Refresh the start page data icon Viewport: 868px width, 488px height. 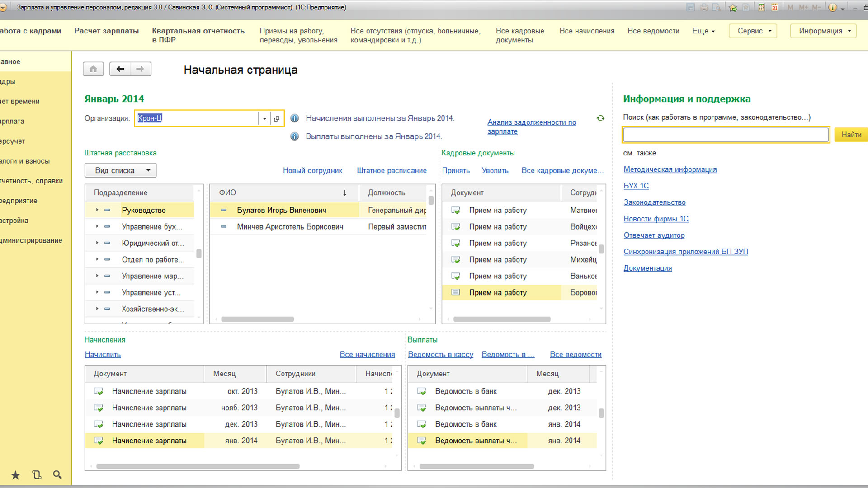(x=600, y=118)
